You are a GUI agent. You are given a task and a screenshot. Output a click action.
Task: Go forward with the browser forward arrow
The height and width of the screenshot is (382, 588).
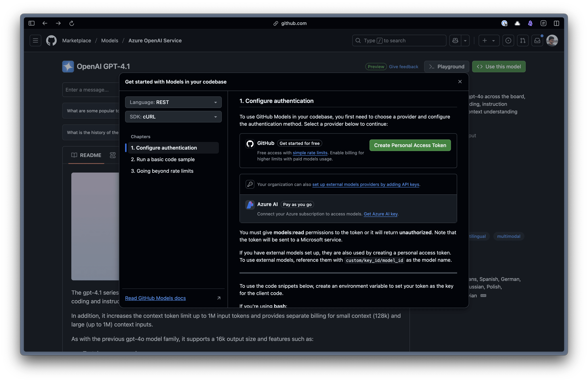(58, 23)
